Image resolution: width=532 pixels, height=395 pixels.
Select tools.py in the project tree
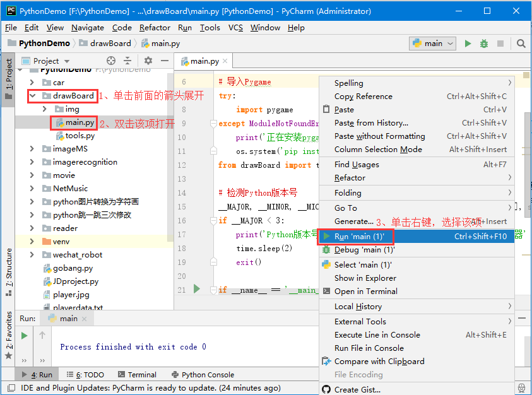[x=80, y=136]
